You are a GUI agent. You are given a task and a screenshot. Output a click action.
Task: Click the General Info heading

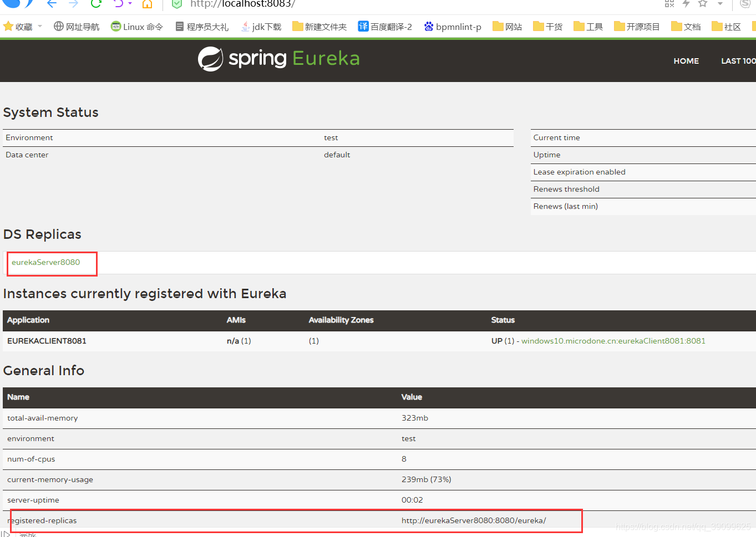coord(44,370)
